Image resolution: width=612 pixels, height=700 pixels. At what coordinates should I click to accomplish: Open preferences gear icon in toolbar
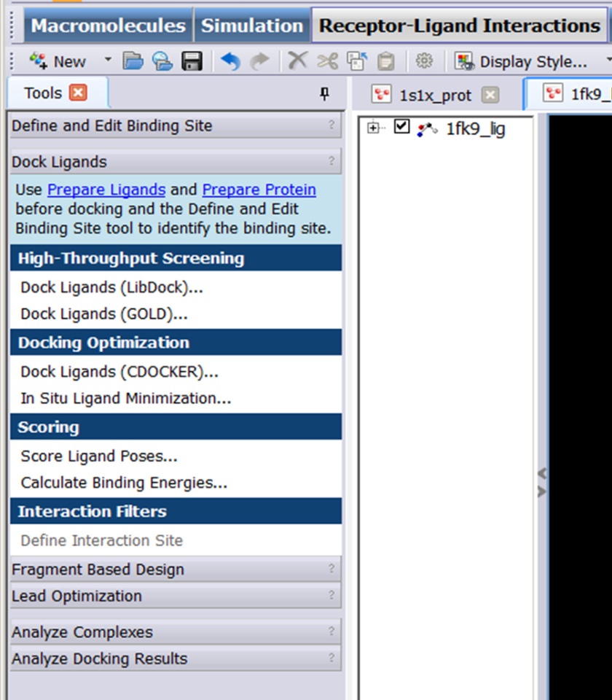pyautogui.click(x=424, y=61)
